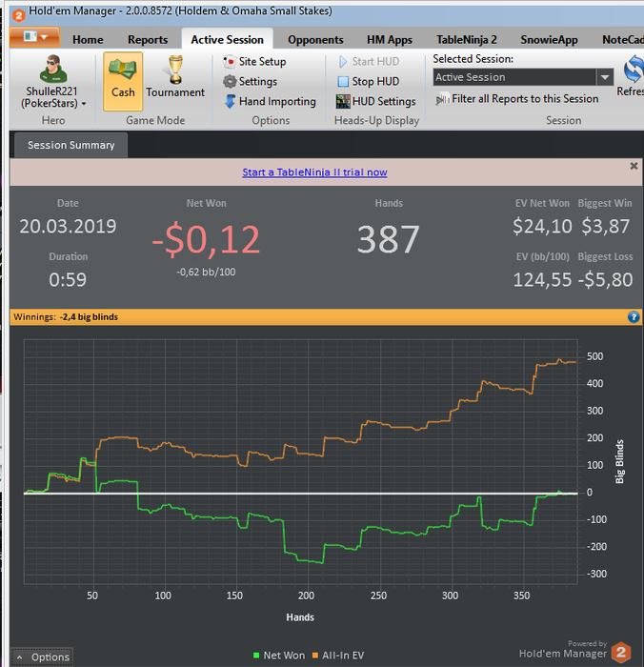This screenshot has height=667, width=644.
Task: Filter all Reports to this Session
Action: pos(517,99)
